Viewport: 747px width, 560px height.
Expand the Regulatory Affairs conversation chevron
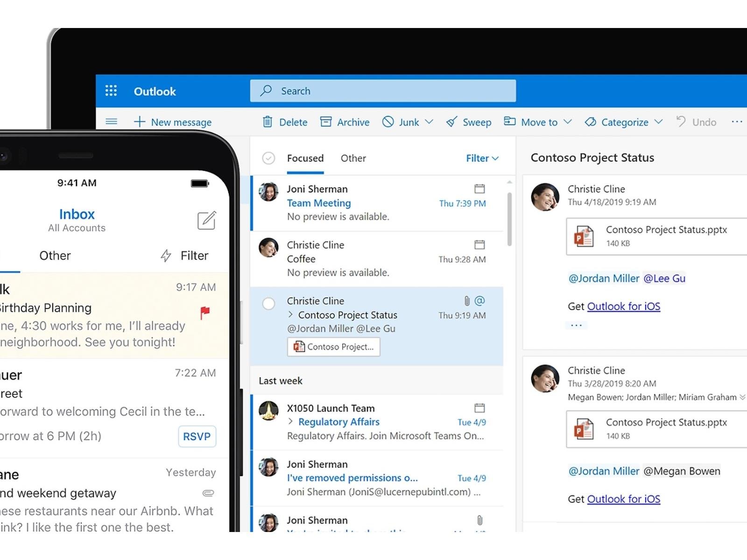click(290, 421)
